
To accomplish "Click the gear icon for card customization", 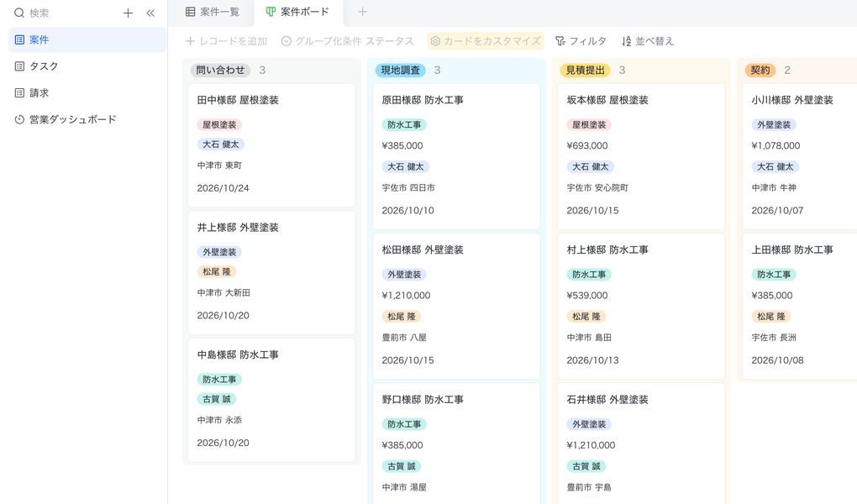I will tap(435, 41).
